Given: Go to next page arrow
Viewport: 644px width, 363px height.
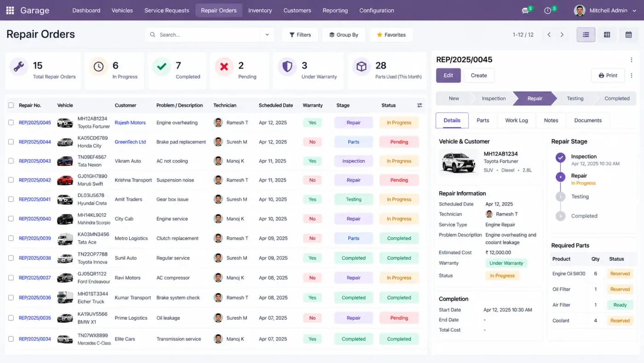Looking at the screenshot, I should [x=562, y=34].
